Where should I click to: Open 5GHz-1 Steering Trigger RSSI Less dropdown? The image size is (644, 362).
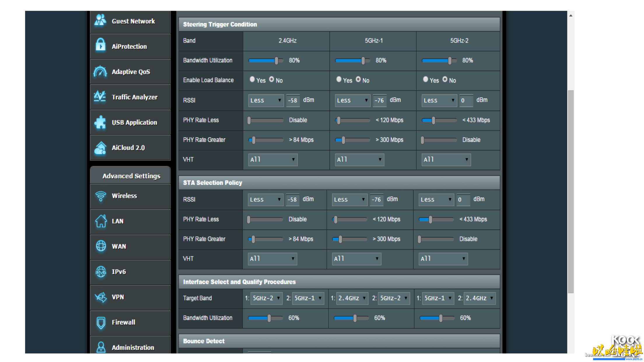click(352, 100)
